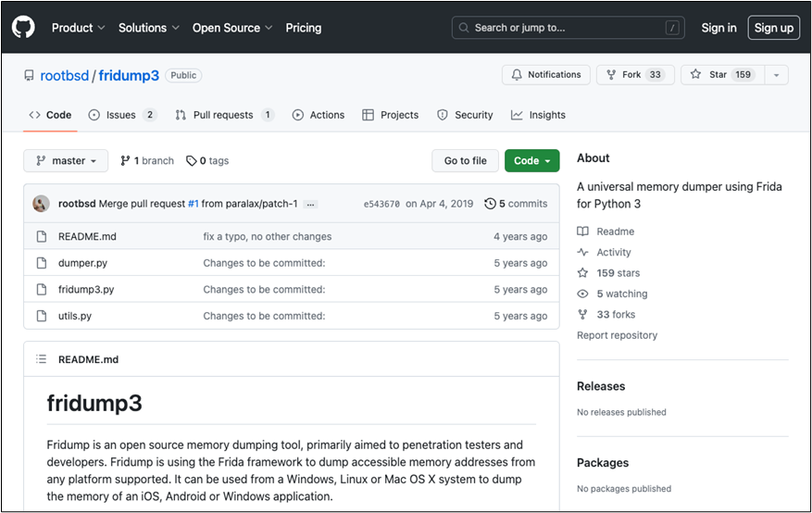Open the fridump3.py file
Screen dimensions: 812x513
86,289
